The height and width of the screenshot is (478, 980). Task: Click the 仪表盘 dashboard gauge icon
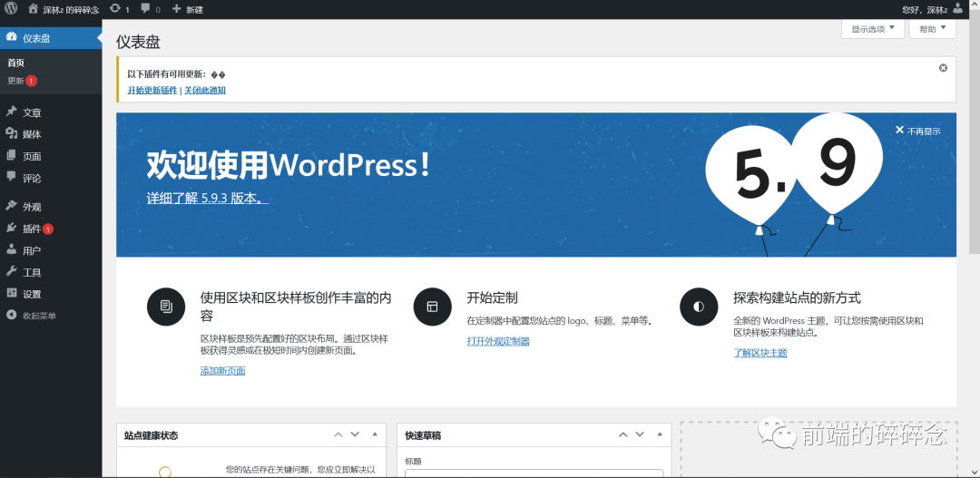click(11, 37)
